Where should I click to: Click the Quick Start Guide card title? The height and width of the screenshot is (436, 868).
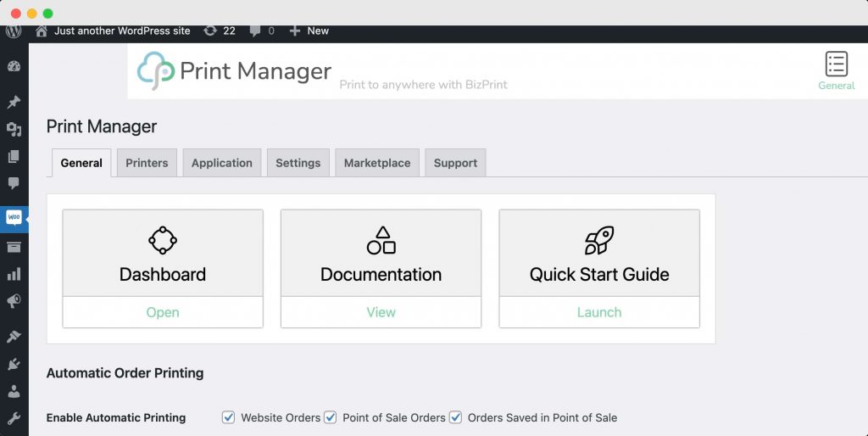(x=599, y=274)
